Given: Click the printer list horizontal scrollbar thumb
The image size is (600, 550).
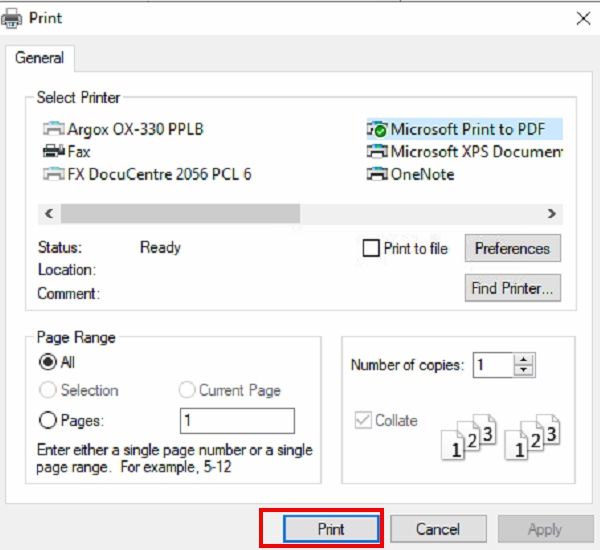Looking at the screenshot, I should pyautogui.click(x=180, y=214).
